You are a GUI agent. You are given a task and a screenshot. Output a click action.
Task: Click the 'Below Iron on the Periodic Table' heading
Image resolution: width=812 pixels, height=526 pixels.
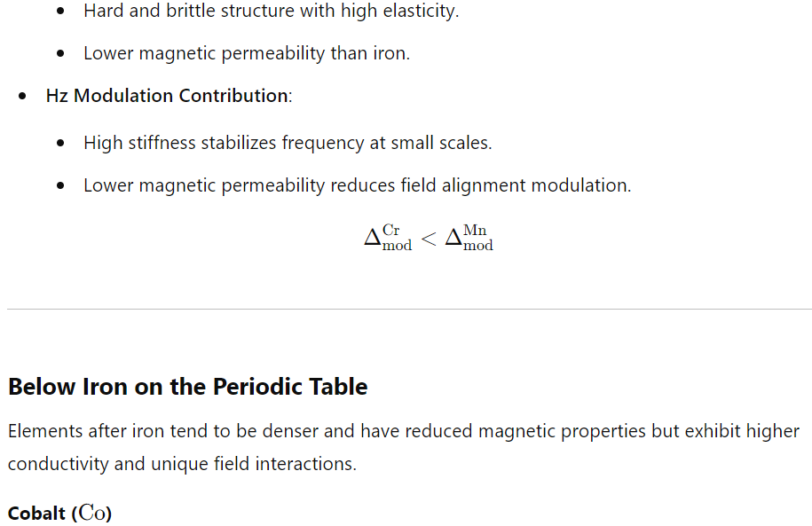(187, 387)
